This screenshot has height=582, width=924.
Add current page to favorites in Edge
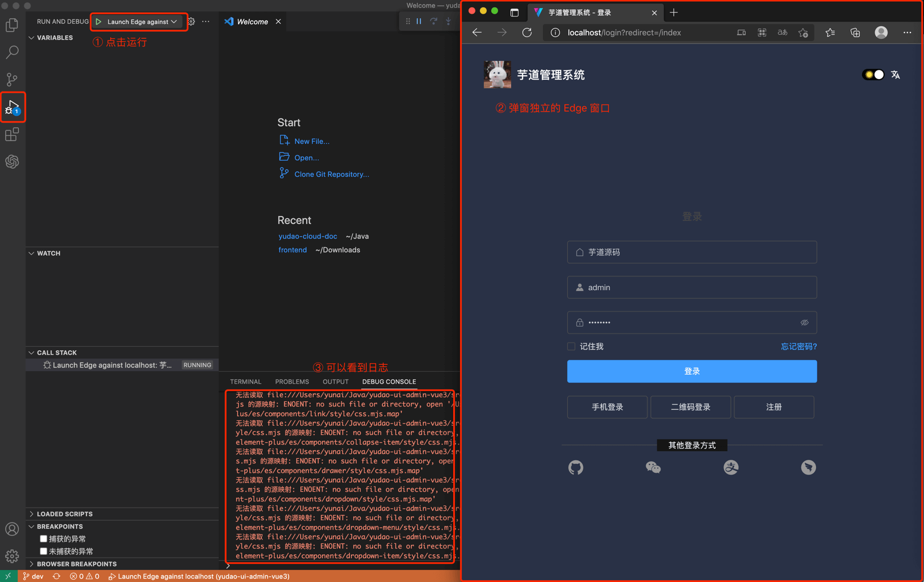coord(803,32)
